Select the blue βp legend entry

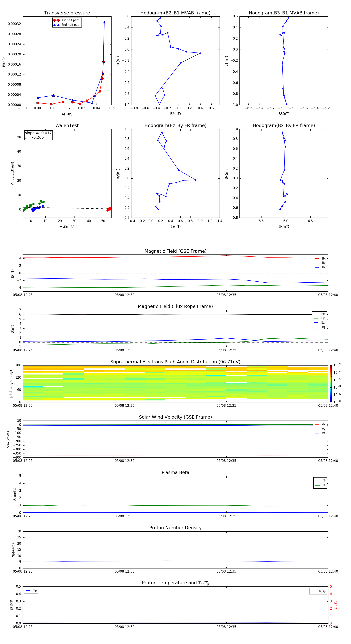coord(320,480)
